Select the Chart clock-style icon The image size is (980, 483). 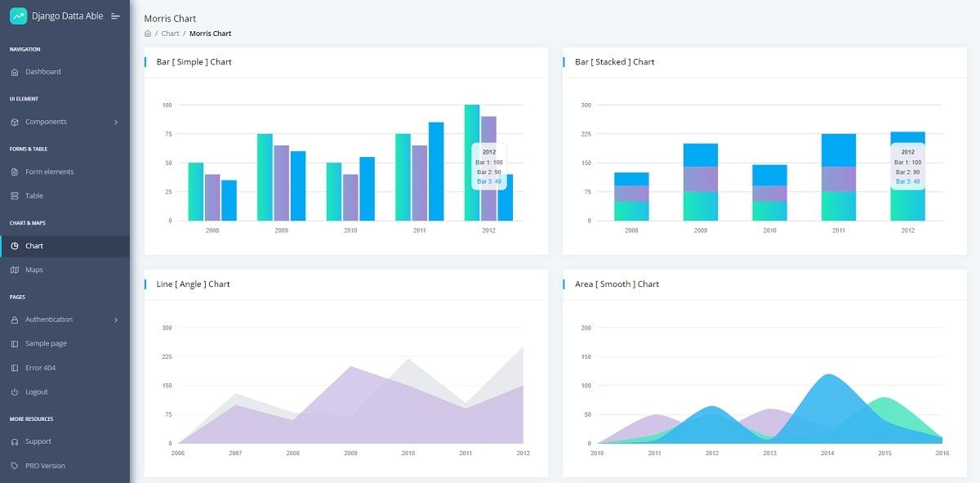pyautogui.click(x=13, y=245)
